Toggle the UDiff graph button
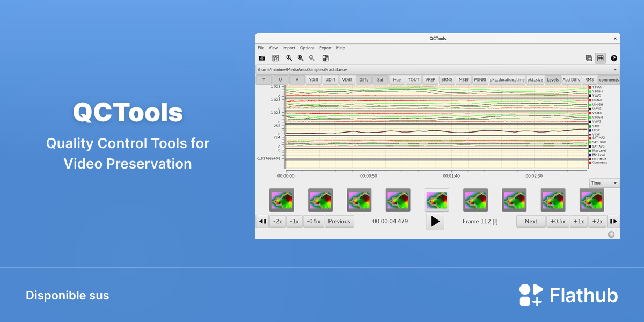The width and height of the screenshot is (644, 322). coord(330,79)
